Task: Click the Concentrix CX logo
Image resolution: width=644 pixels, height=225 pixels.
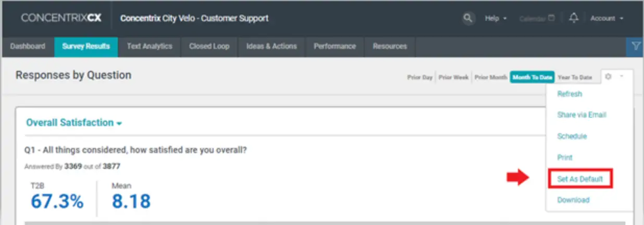Action: point(61,18)
